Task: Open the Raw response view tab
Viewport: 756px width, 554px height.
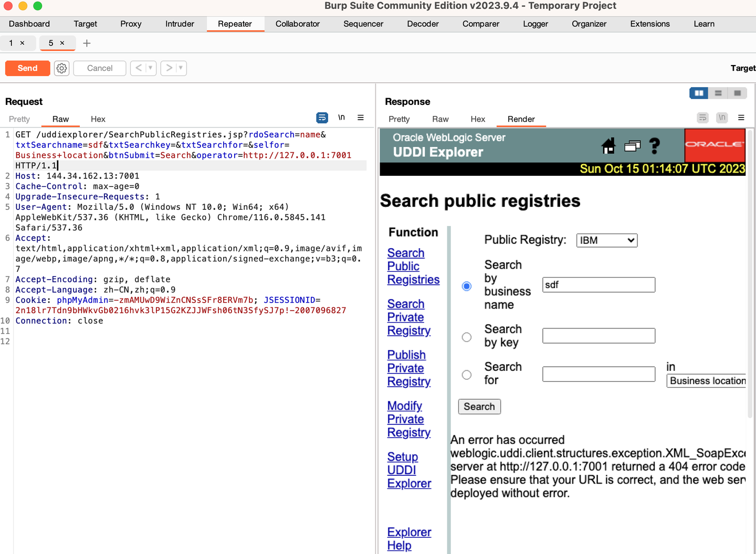Action: pyautogui.click(x=440, y=119)
